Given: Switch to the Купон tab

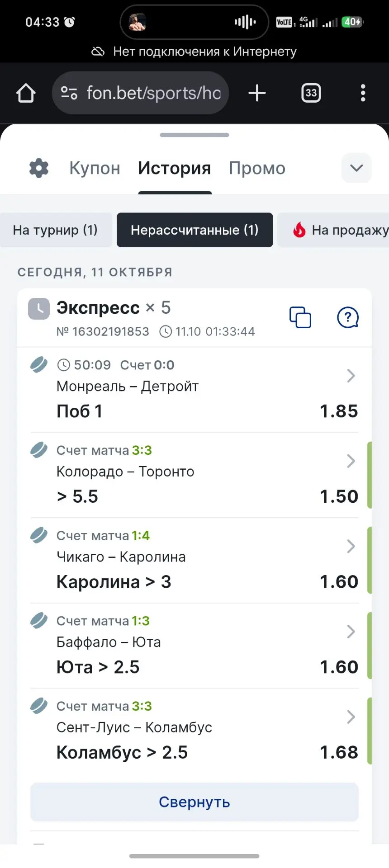Looking at the screenshot, I should click(x=95, y=168).
